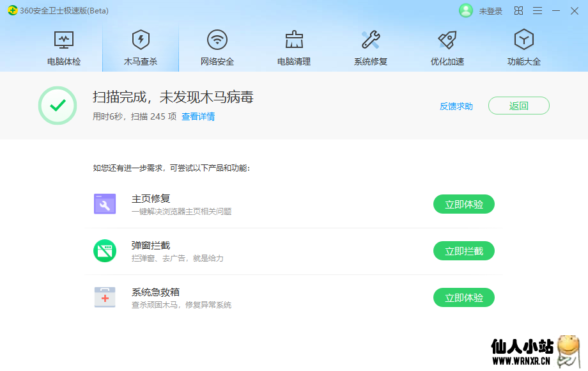Click the 主页修复 purple wrench icon
The height and width of the screenshot is (371, 588).
click(105, 204)
